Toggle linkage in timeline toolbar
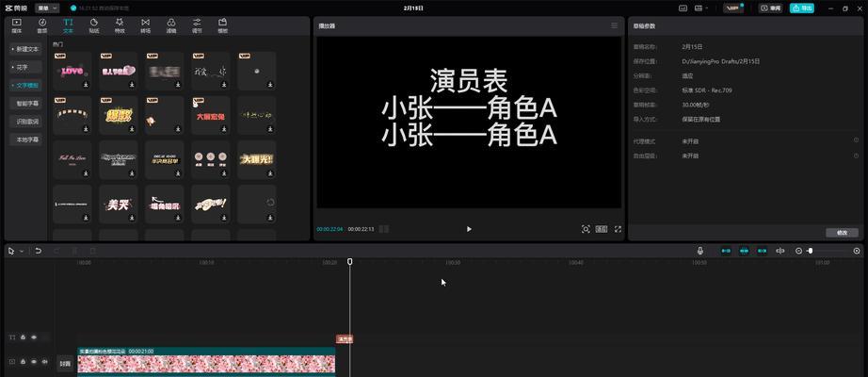Screen dimensions: 868x377 [x=763, y=251]
